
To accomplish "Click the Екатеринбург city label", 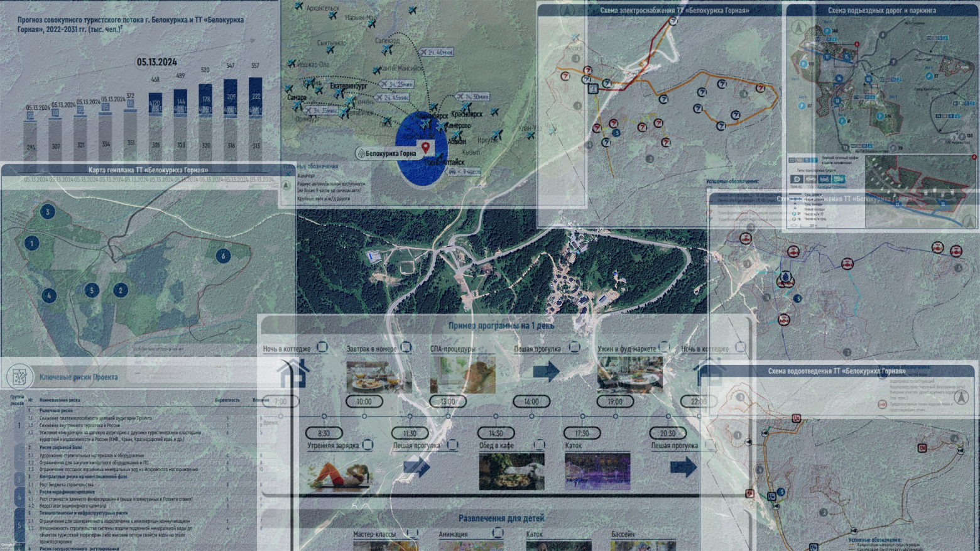I will [349, 86].
